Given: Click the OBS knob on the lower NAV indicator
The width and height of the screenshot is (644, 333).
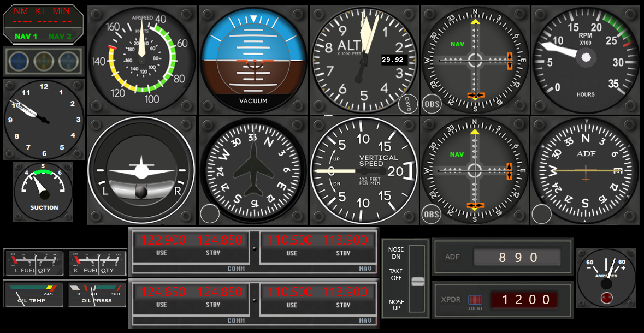Looking at the screenshot, I should click(x=432, y=214).
